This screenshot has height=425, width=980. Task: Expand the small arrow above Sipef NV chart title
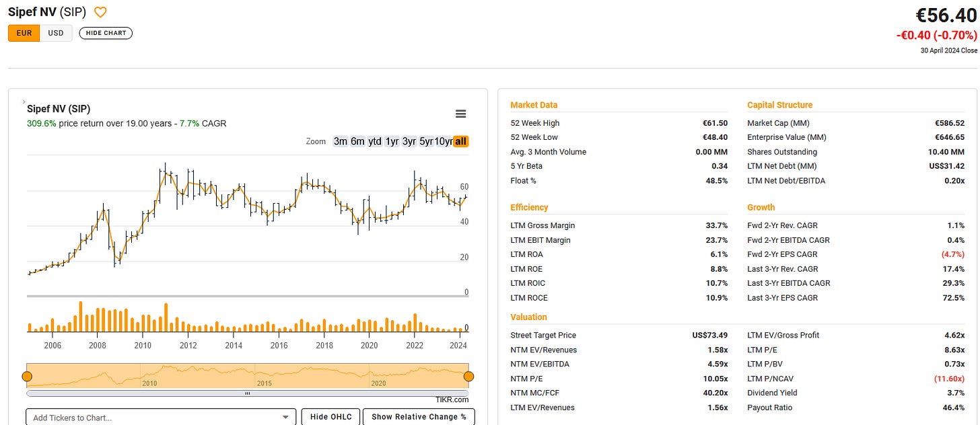coord(24,102)
